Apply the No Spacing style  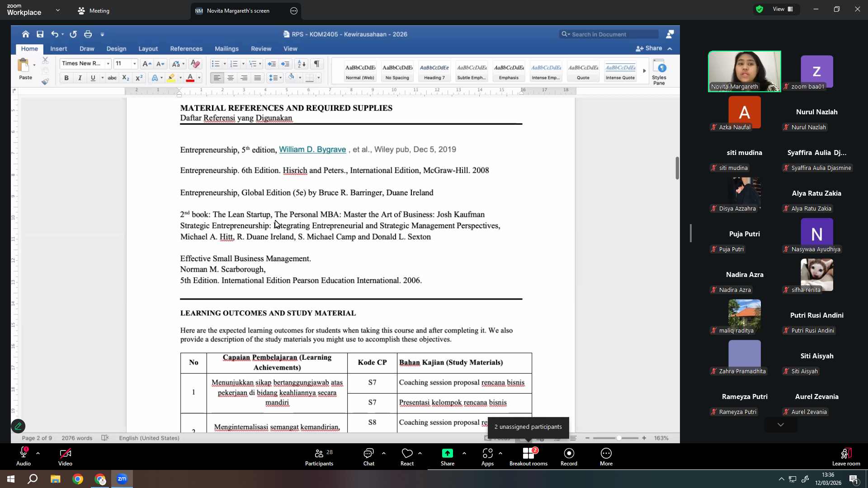[397, 71]
